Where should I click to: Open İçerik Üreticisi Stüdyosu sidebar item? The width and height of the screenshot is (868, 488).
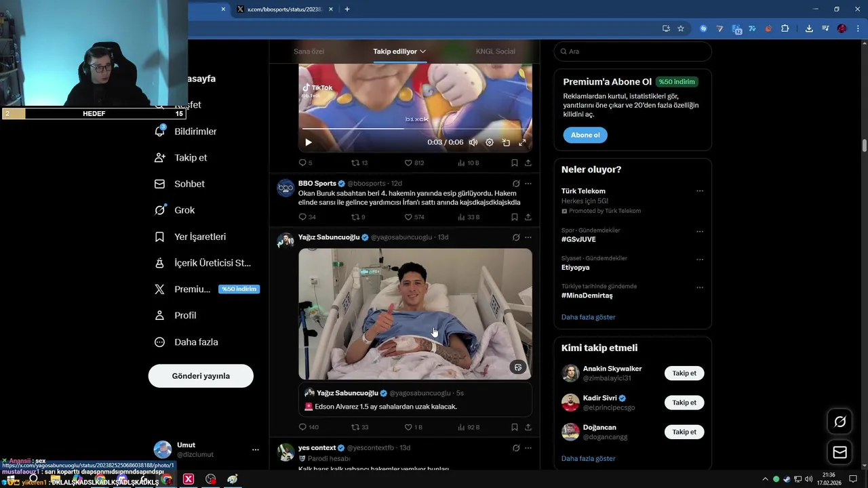coord(203,263)
